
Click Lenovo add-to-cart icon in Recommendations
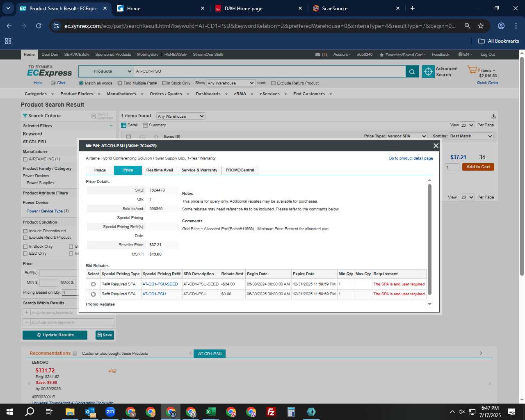click(112, 371)
